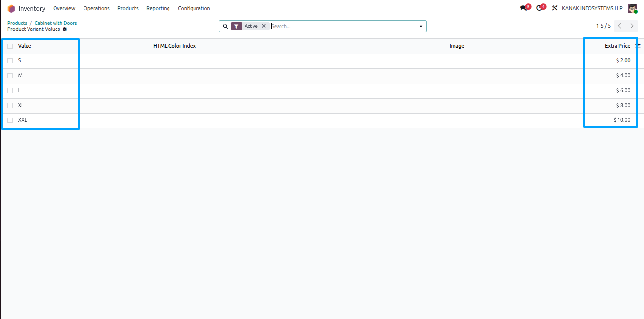Check the box for row L
This screenshot has width=644, height=319.
tap(10, 91)
